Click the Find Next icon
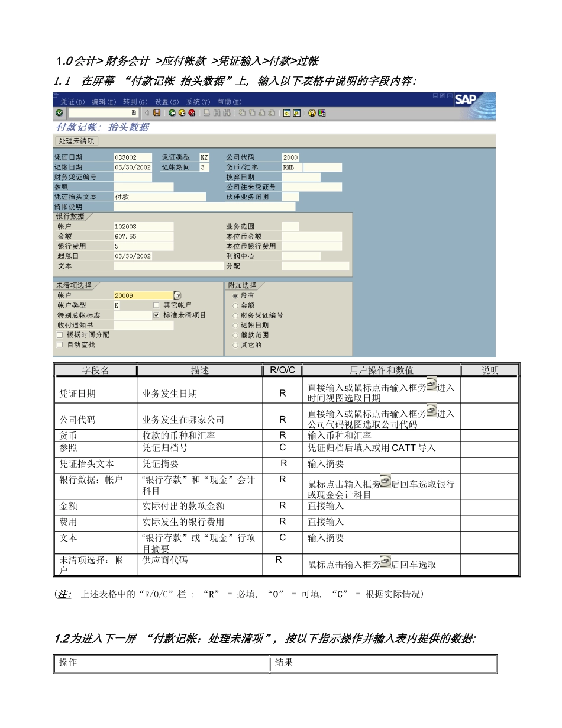The image size is (562, 728). [x=227, y=112]
